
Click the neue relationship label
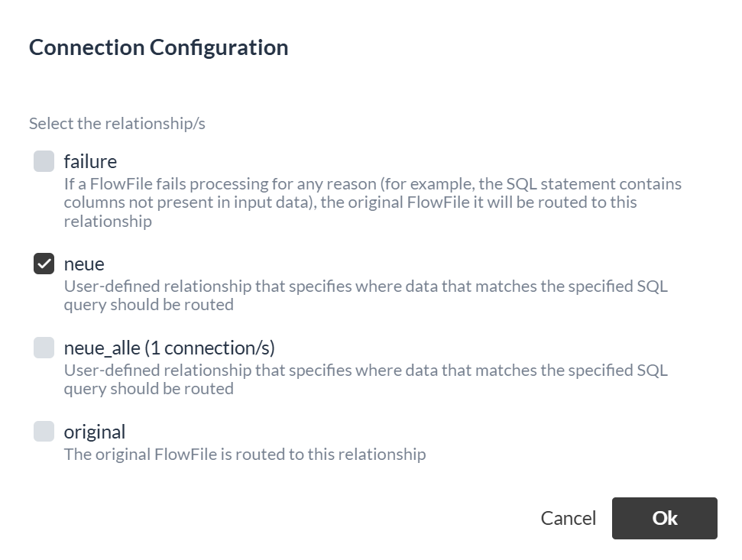(x=83, y=264)
